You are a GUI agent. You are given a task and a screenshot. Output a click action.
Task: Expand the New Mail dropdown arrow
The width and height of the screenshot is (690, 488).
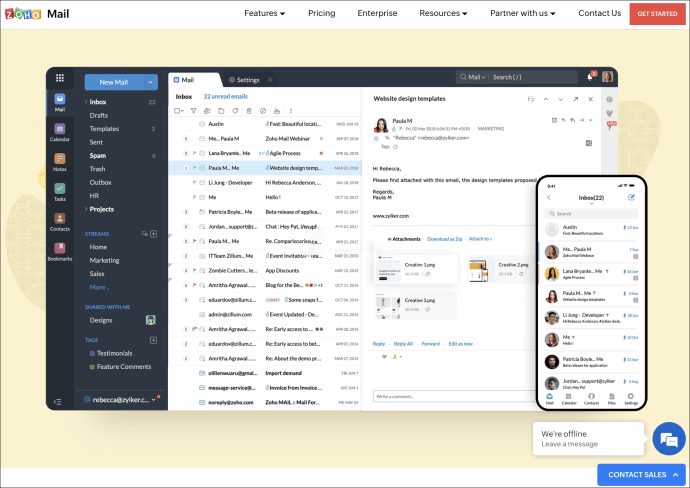[150, 82]
